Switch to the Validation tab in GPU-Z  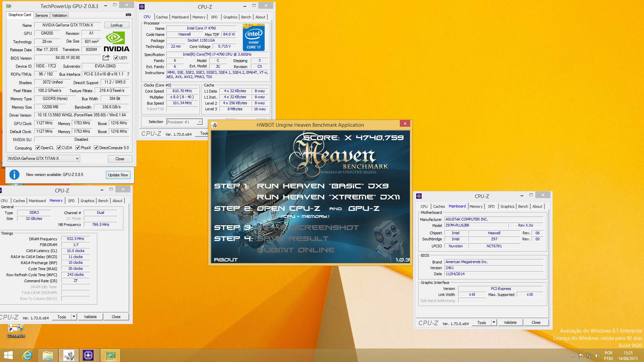59,15
